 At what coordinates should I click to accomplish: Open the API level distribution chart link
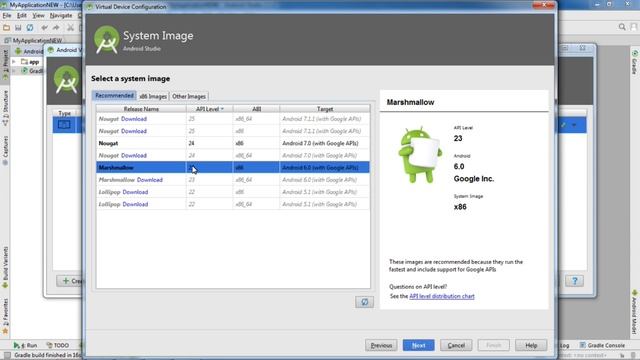tap(442, 296)
